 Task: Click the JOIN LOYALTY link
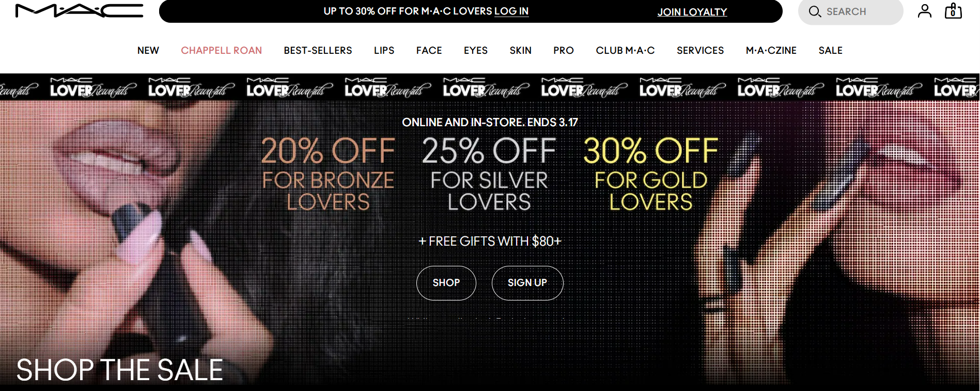click(692, 12)
